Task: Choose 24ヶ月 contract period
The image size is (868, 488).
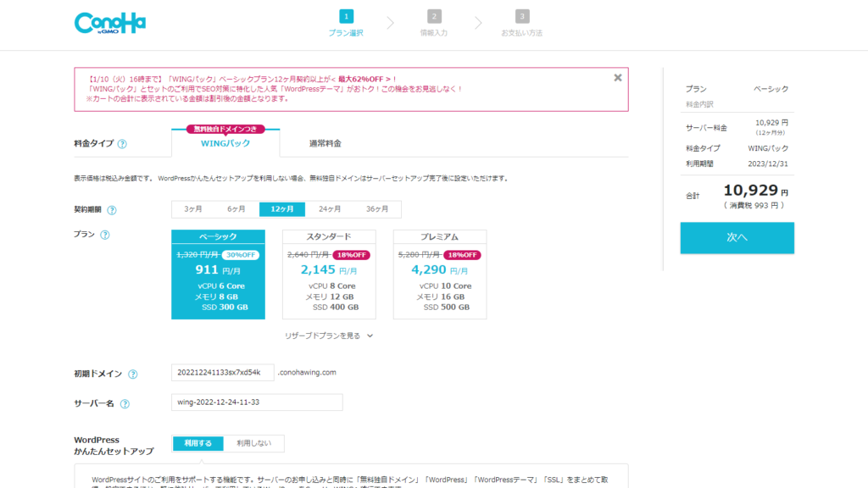Action: 330,209
